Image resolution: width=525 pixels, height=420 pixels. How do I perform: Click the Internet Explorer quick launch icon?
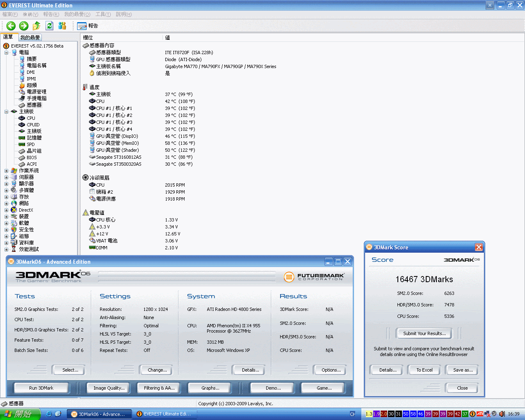[x=49, y=414]
